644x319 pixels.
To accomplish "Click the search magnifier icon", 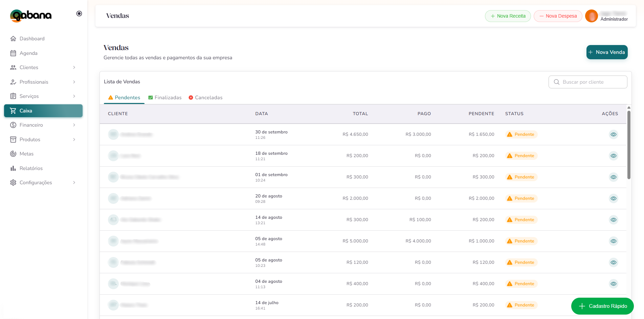I will pos(556,82).
